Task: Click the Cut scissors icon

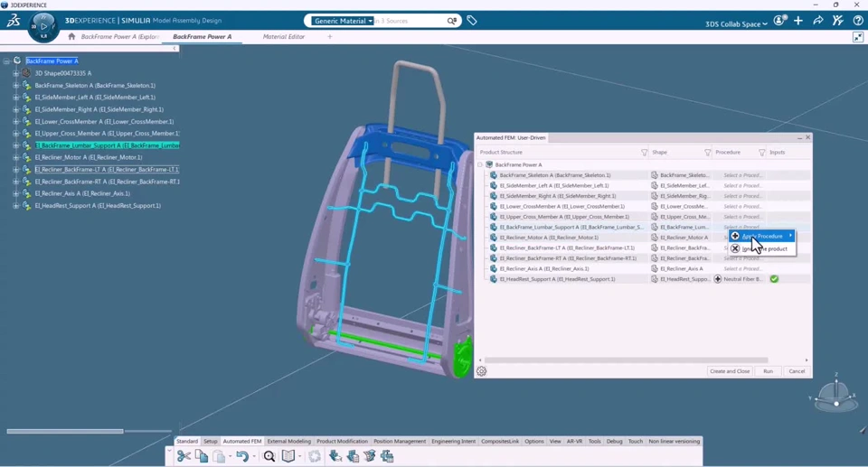Action: pyautogui.click(x=184, y=456)
